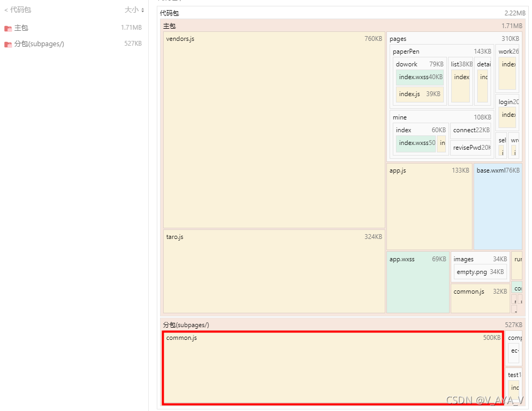532x411 pixels.
Task: Select the 主包 row in the sidebar
Action: pyautogui.click(x=73, y=28)
